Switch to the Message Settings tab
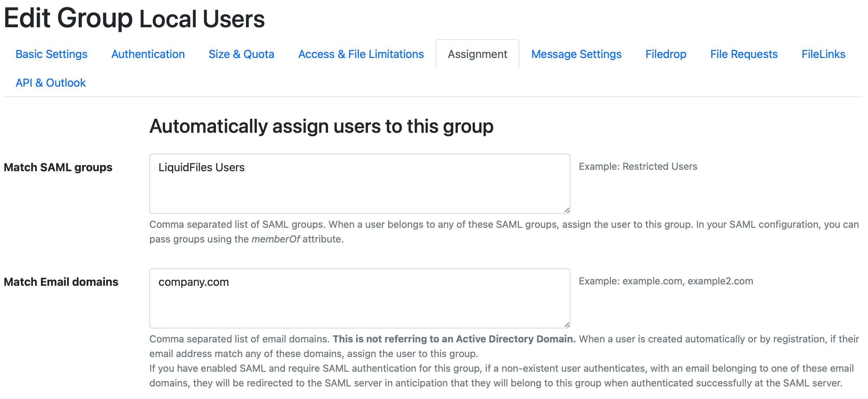868x399 pixels. [x=576, y=54]
